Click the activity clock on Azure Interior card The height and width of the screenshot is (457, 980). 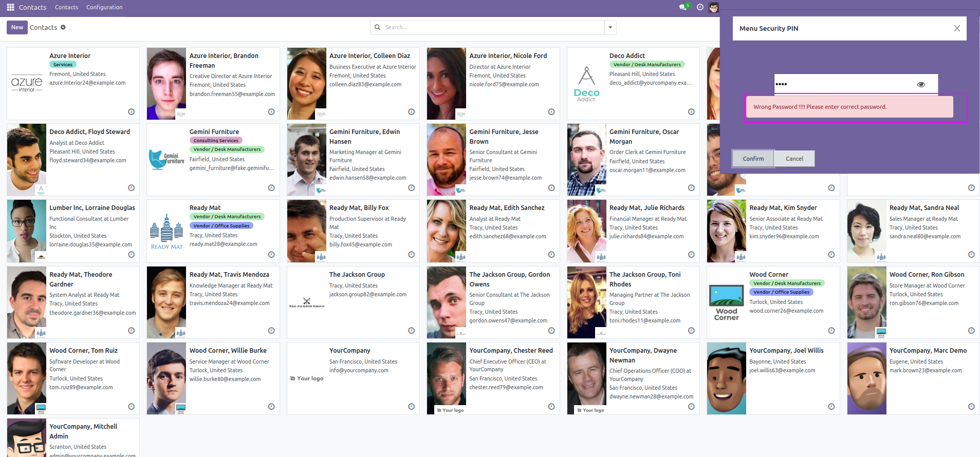click(131, 112)
